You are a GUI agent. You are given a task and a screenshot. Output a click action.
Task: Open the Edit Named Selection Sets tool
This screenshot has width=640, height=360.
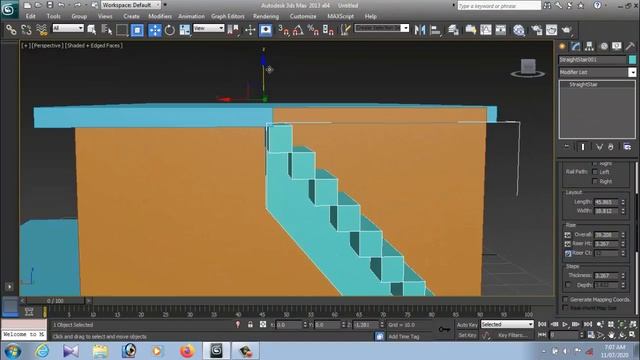[x=345, y=30]
